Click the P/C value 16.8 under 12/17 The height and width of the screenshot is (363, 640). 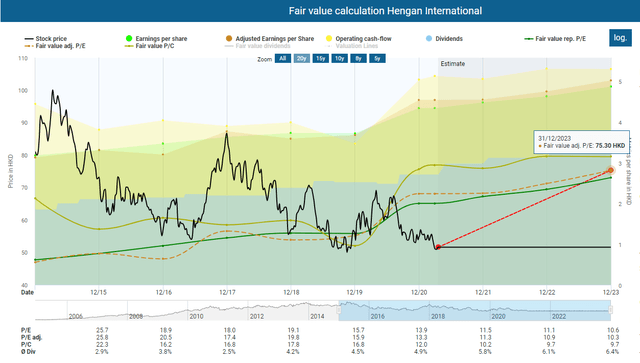[229, 344]
